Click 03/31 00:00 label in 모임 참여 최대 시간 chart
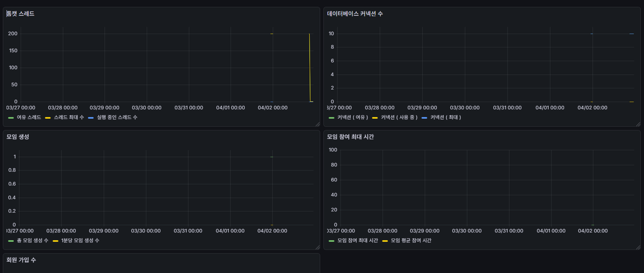Image resolution: width=644 pixels, height=273 pixels. point(509,231)
